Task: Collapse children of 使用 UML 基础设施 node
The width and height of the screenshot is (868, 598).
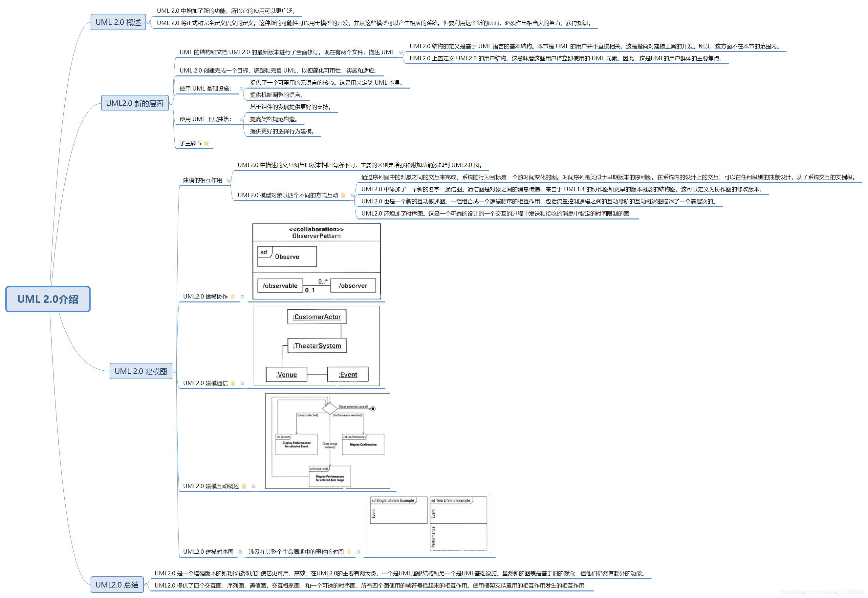Action: [241, 89]
